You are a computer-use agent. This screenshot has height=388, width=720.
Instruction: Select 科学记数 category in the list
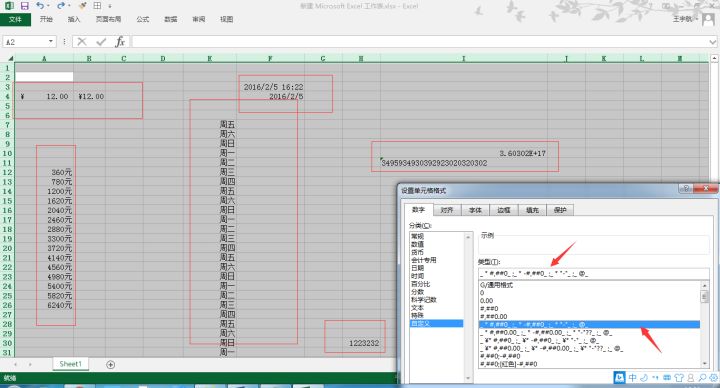436,299
